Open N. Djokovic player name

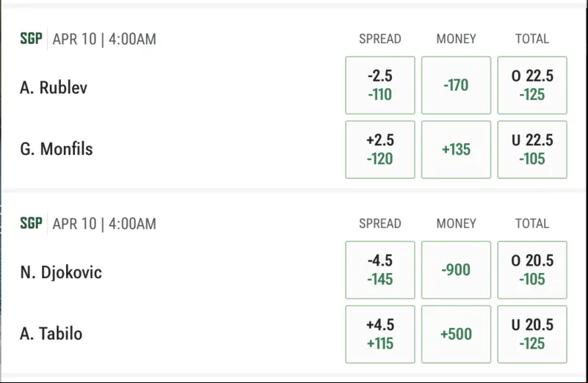coord(61,272)
